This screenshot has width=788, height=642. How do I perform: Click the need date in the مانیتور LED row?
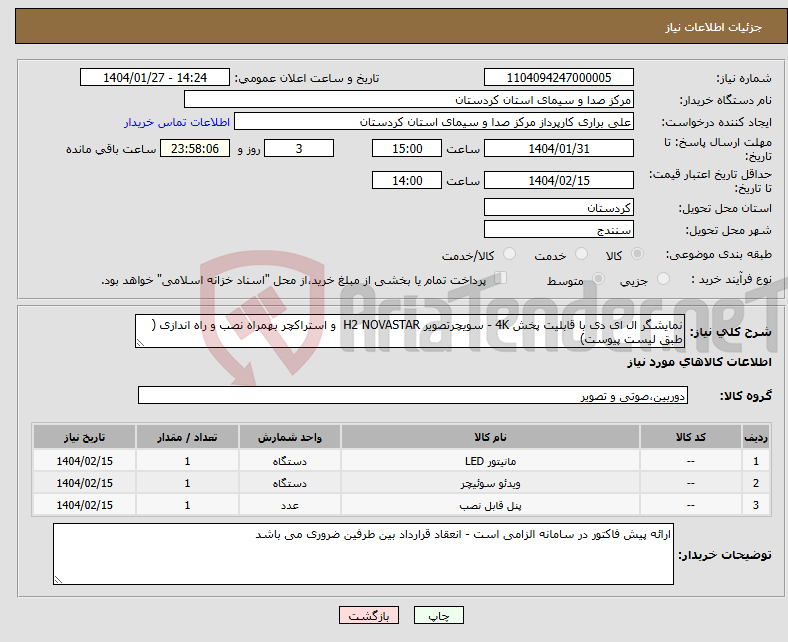coord(84,461)
